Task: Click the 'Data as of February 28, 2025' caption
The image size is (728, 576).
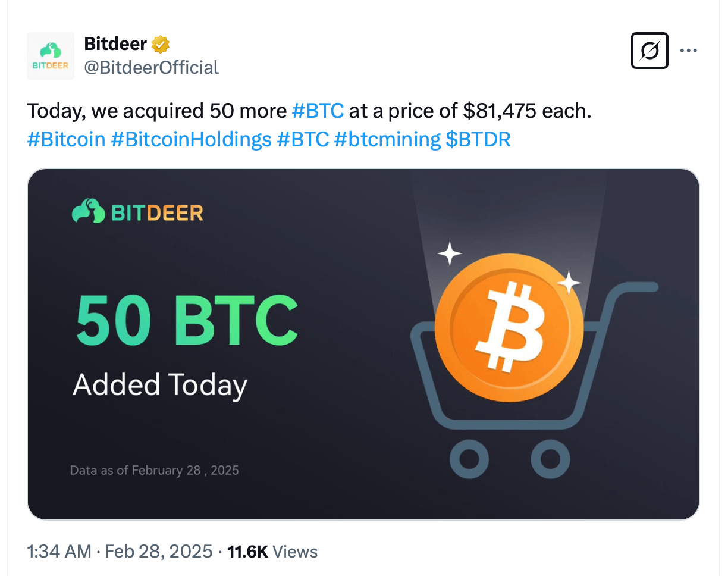Action: [x=153, y=470]
